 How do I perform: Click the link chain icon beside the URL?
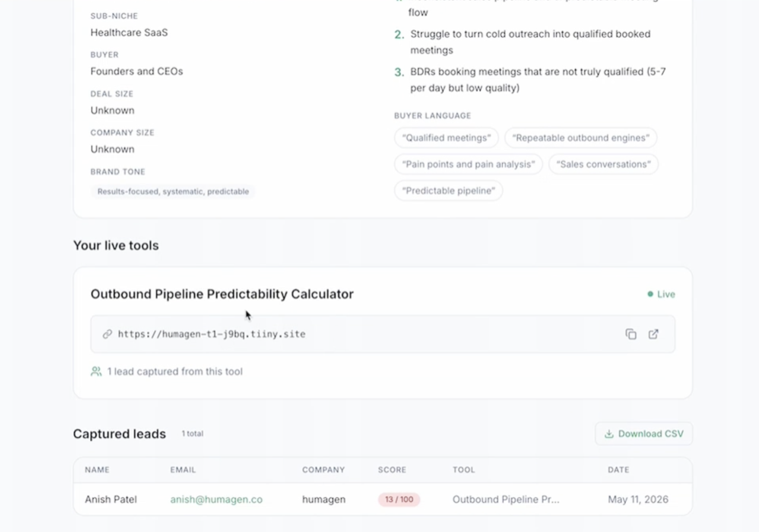[x=107, y=334]
